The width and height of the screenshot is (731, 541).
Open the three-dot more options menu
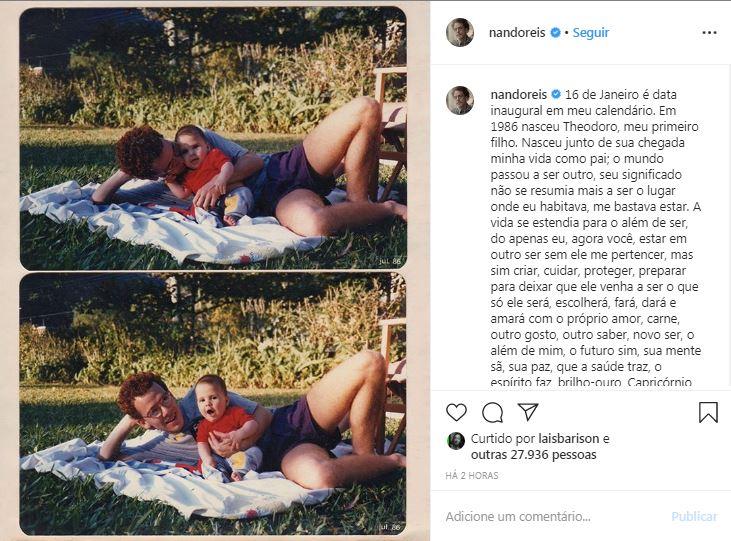click(x=709, y=33)
